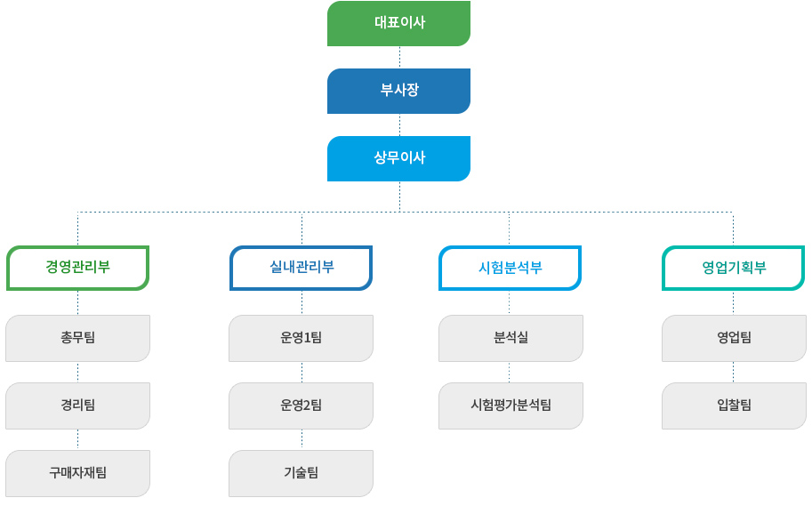The width and height of the screenshot is (812, 506).
Task: Click the 운영1팀 box
Action: click(301, 338)
